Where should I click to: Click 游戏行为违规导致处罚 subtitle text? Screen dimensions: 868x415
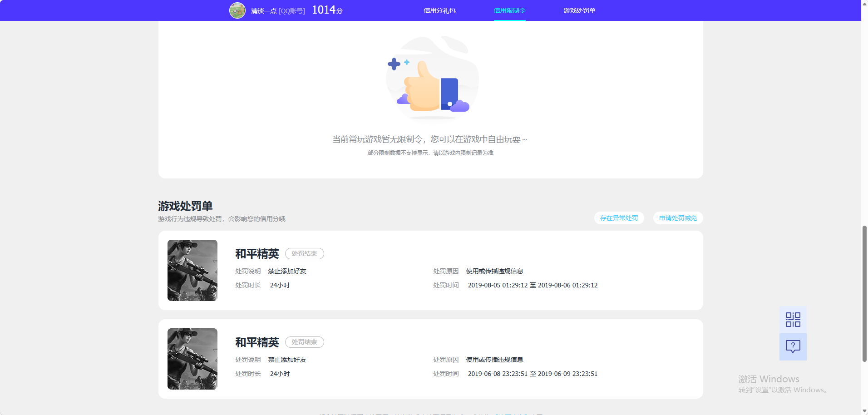(222, 219)
